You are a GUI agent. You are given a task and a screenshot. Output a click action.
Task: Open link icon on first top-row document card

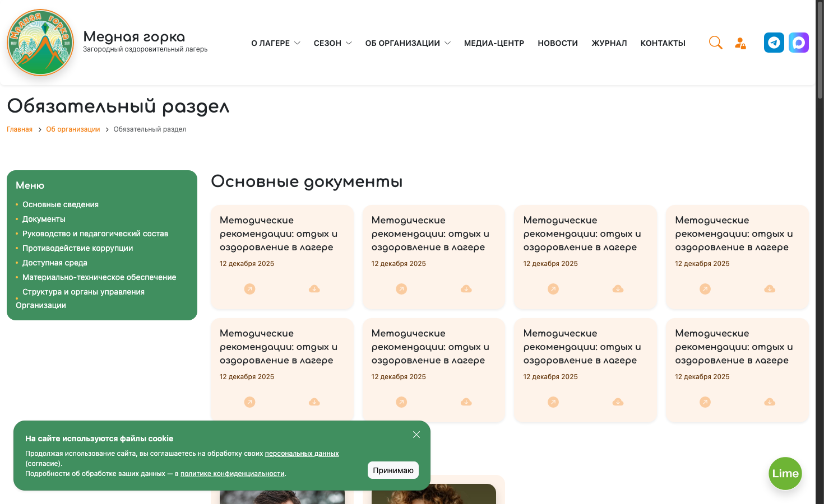point(250,289)
